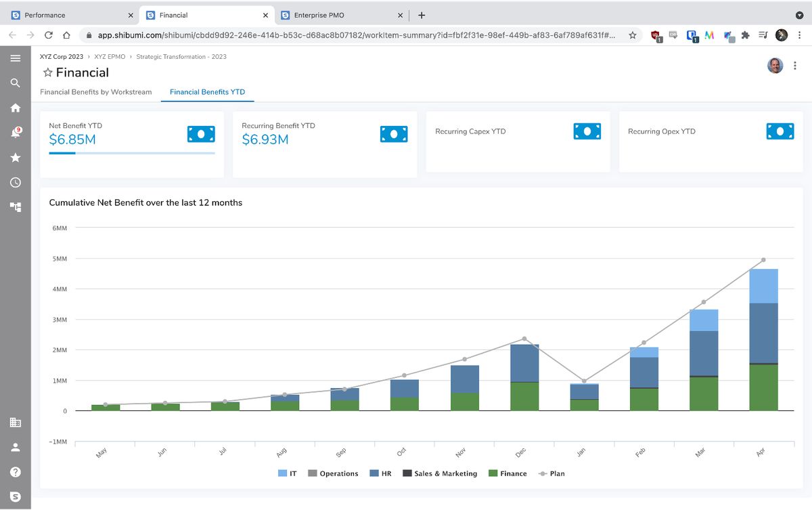Viewport: 812px width, 510px height.
Task: Go to the Home icon in sidebar
Action: click(x=16, y=108)
